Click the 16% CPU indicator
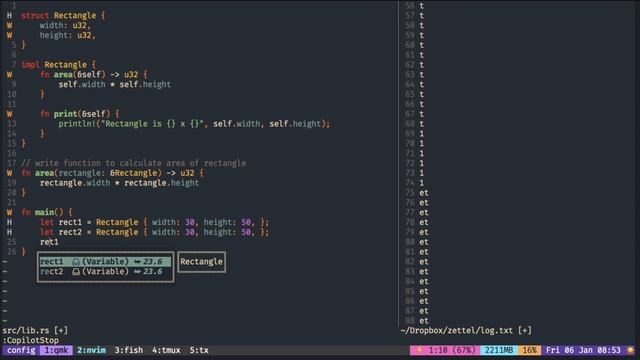Viewport: 640px width, 360px height. [x=529, y=350]
